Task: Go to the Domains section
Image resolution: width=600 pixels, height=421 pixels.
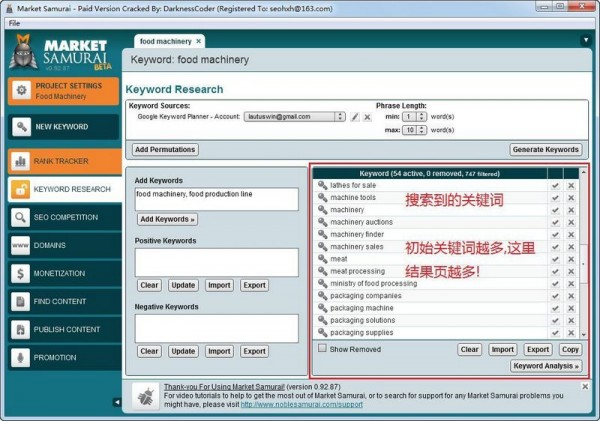Action: pyautogui.click(x=64, y=244)
